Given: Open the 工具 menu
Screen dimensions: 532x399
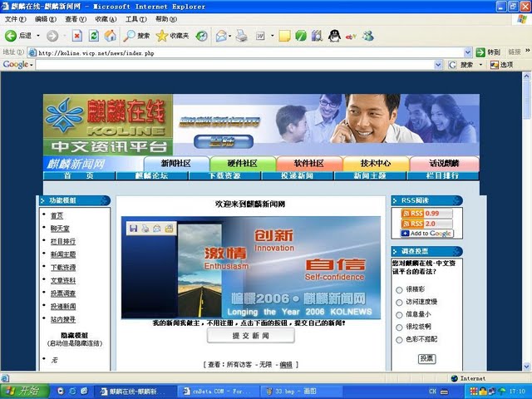Looking at the screenshot, I should (136, 19).
